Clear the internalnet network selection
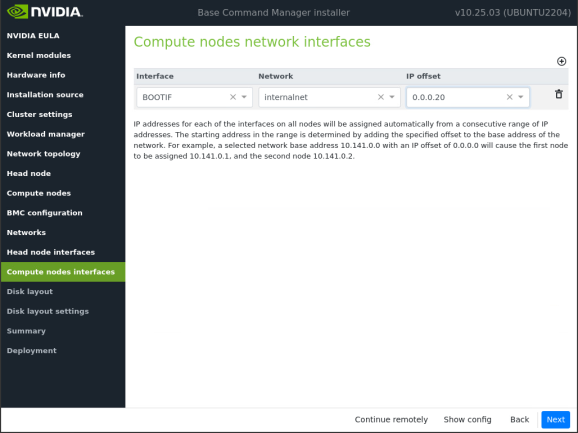This screenshot has width=578, height=433. [x=381, y=97]
